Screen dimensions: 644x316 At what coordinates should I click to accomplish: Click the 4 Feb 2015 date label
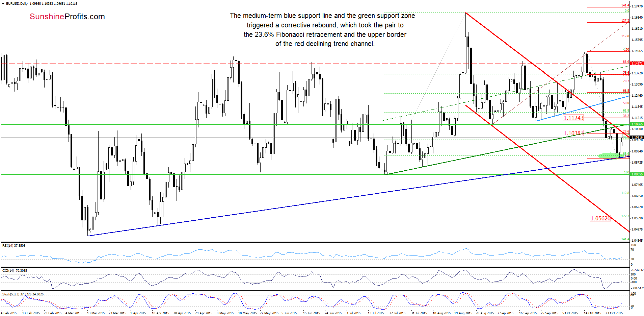coord(9,313)
